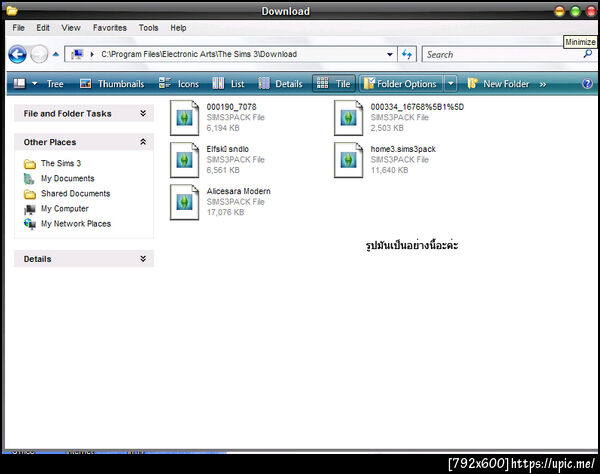Create a New Folder

click(x=498, y=84)
